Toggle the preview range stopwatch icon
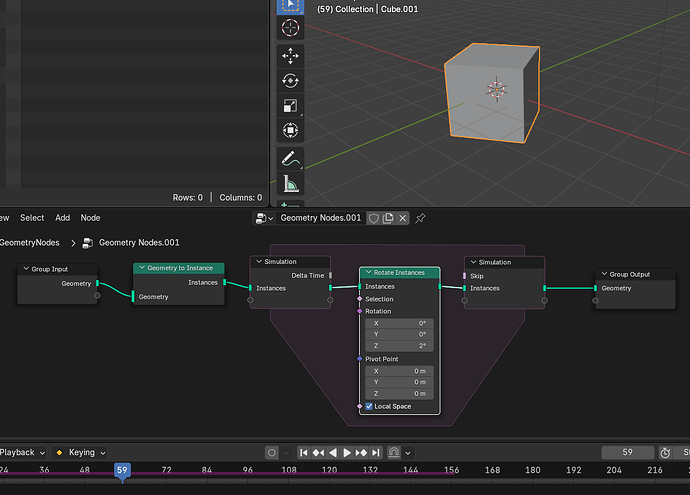This screenshot has width=690, height=495. [665, 453]
